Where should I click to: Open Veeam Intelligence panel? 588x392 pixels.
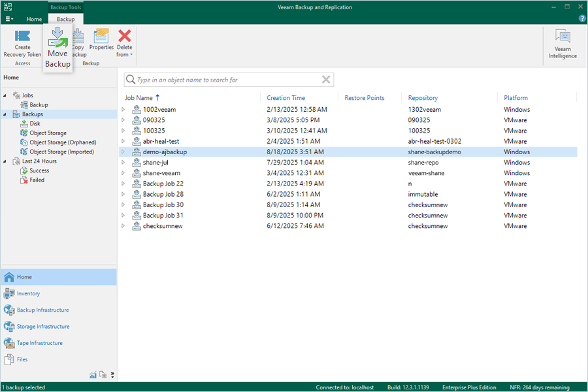tap(563, 44)
